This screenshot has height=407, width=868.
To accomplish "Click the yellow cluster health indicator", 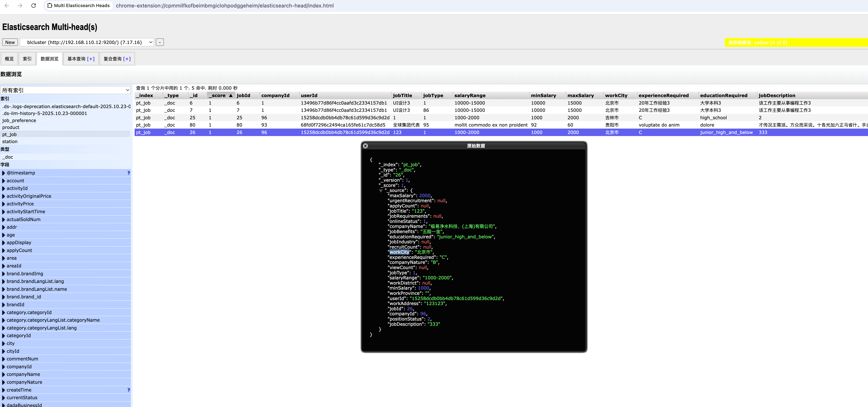I will (795, 43).
